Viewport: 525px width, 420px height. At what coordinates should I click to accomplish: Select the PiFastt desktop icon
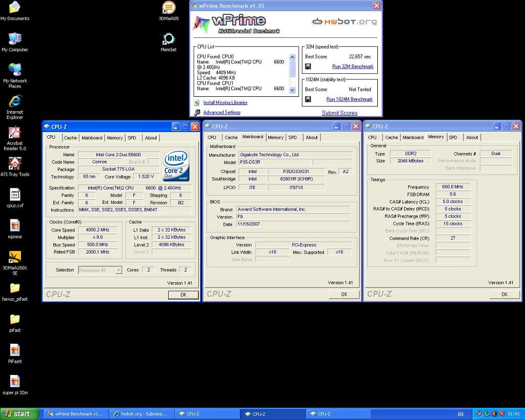coord(15,354)
